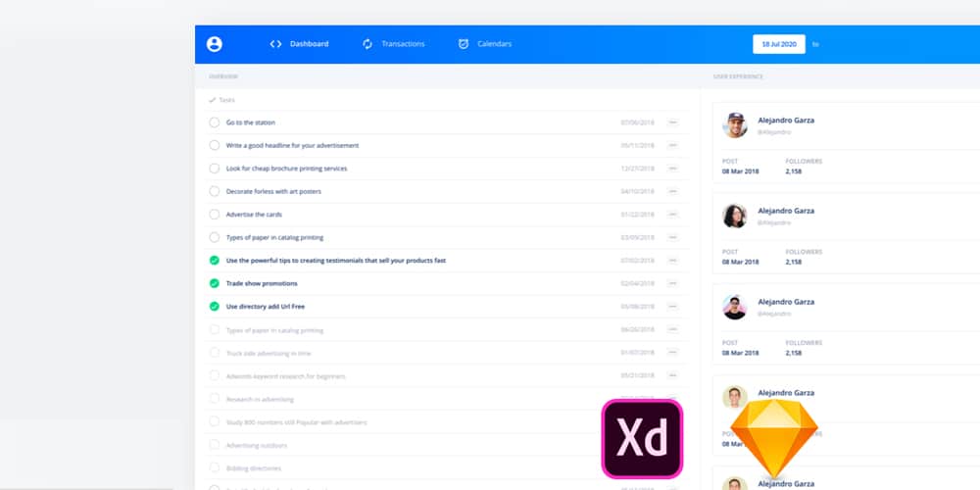Check off Advertise the cards
The image size is (980, 490).
(215, 215)
